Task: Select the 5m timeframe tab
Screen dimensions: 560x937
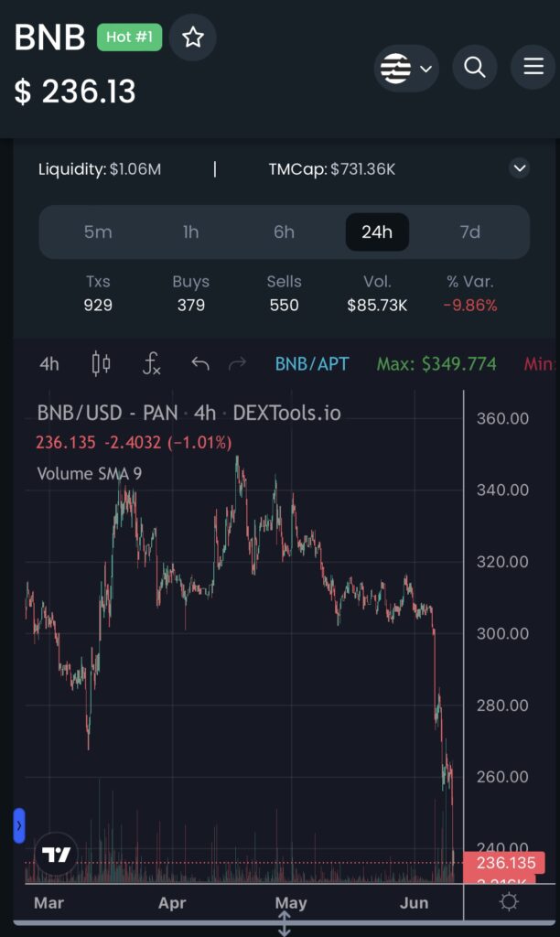Action: point(98,232)
